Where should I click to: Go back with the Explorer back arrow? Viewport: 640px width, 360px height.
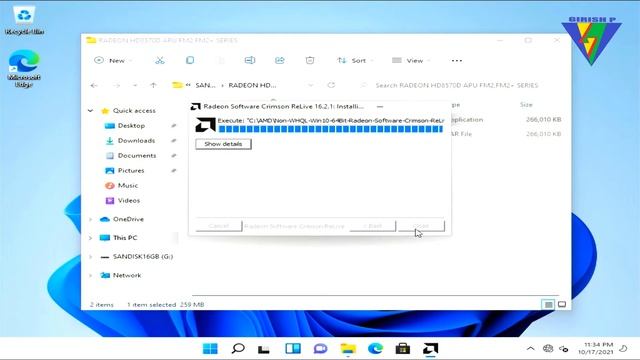pyautogui.click(x=94, y=85)
